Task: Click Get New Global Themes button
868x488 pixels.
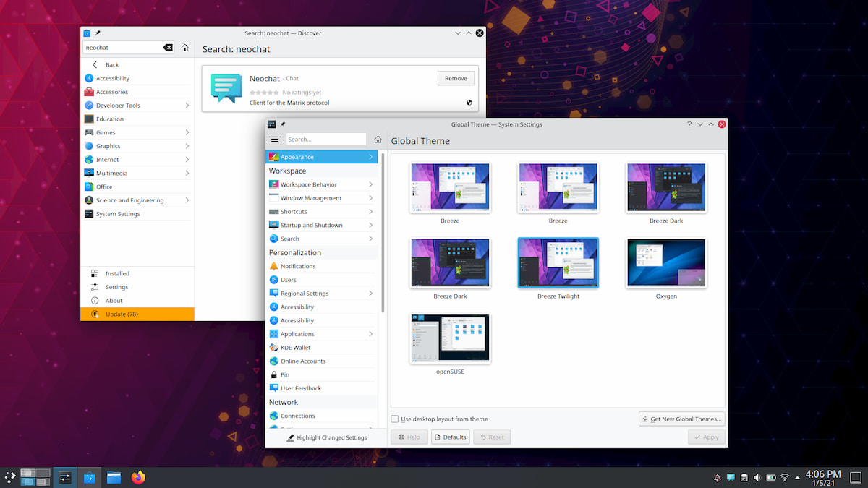Action: tap(681, 419)
